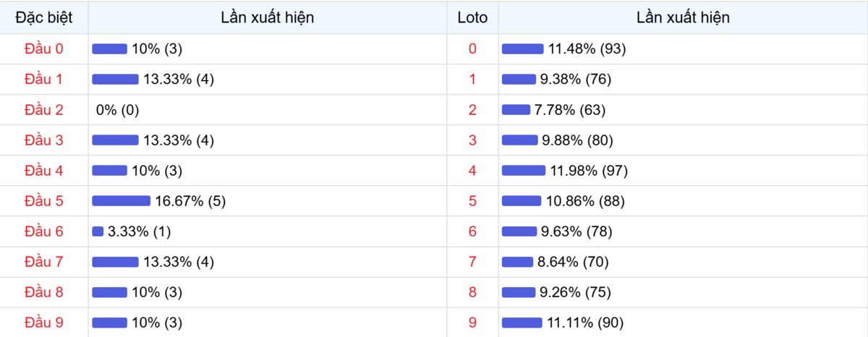This screenshot has width=868, height=337.
Task: Click the Đầu 0 row label
Action: click(44, 49)
